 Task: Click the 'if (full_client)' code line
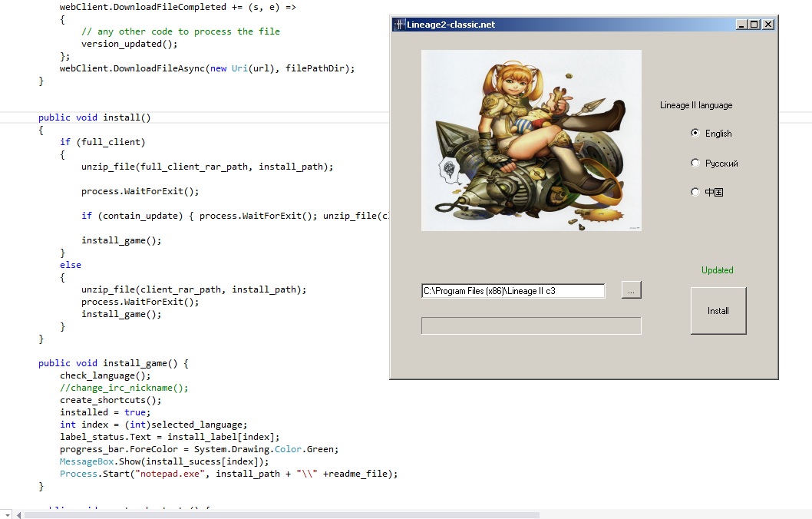(103, 142)
